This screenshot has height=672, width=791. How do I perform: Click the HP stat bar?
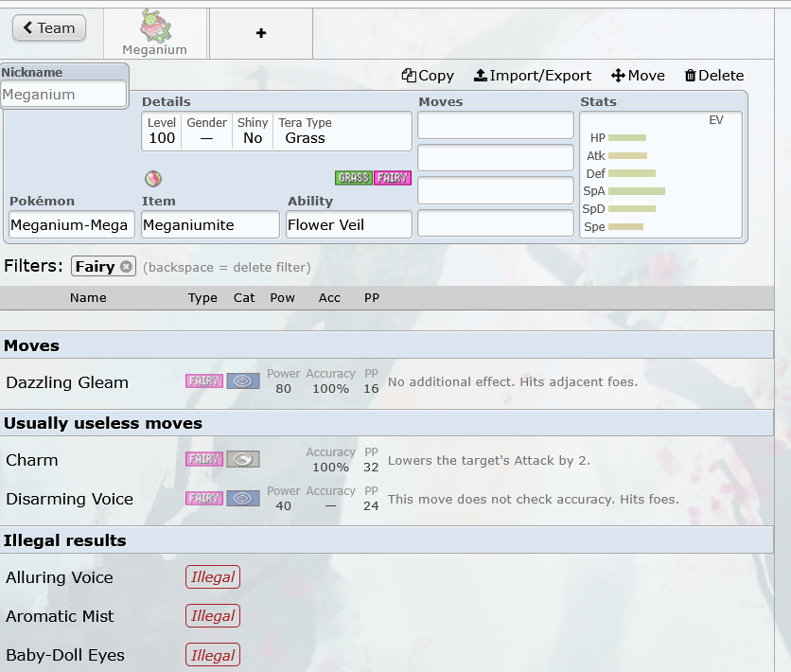click(x=627, y=138)
